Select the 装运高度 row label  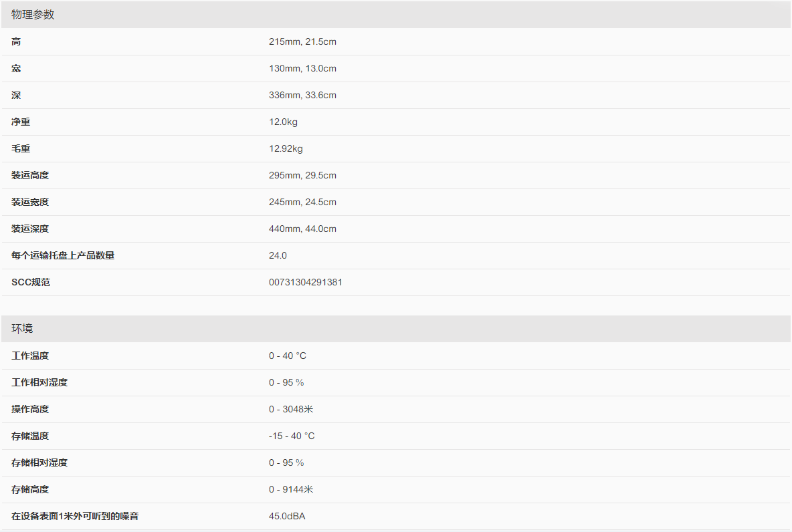click(30, 175)
